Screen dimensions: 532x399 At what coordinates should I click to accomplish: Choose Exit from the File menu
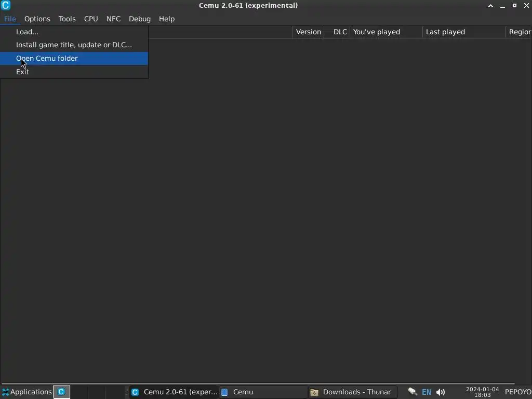74,72
